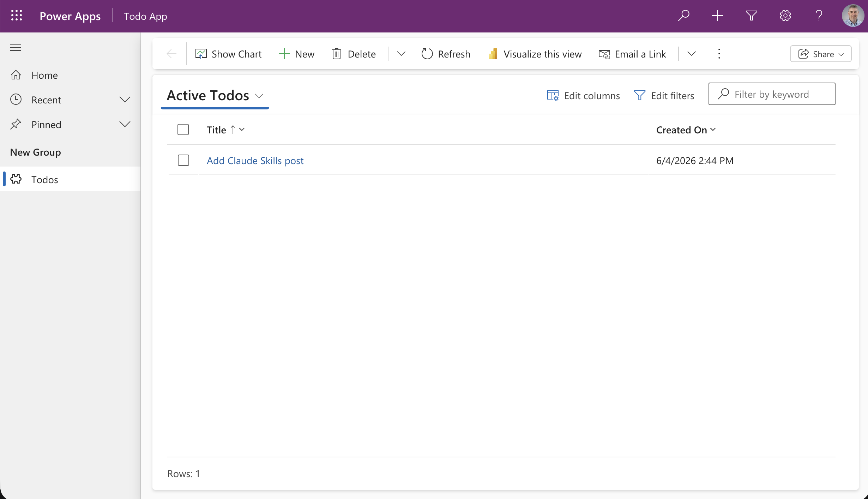Image resolution: width=868 pixels, height=499 pixels.
Task: Click the Delete trash button
Action: click(x=354, y=54)
